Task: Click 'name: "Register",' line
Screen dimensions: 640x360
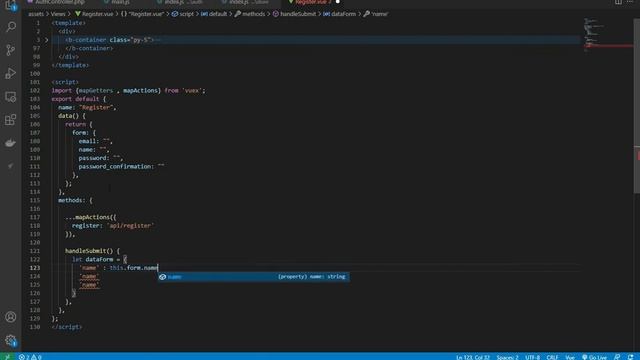Action: [x=87, y=107]
